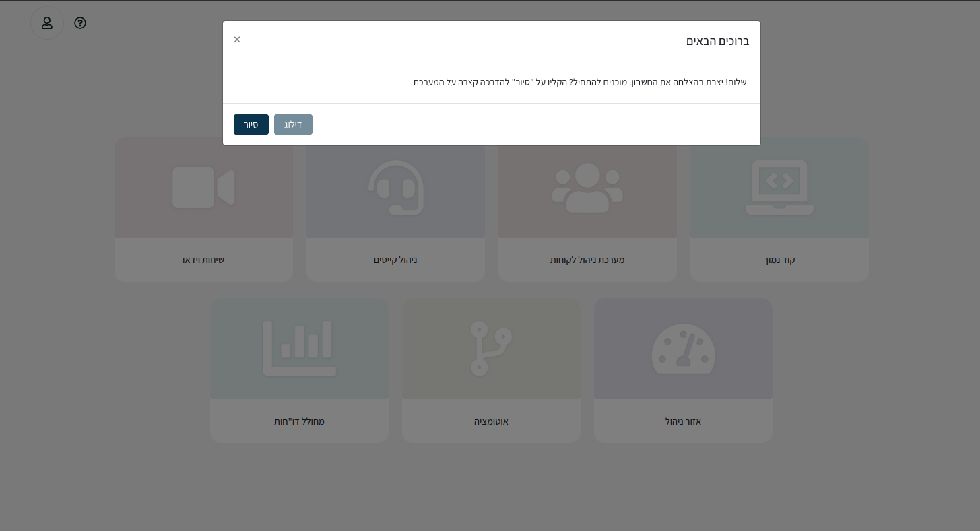Click the user profile icon top left
This screenshot has height=531, width=980.
click(46, 23)
